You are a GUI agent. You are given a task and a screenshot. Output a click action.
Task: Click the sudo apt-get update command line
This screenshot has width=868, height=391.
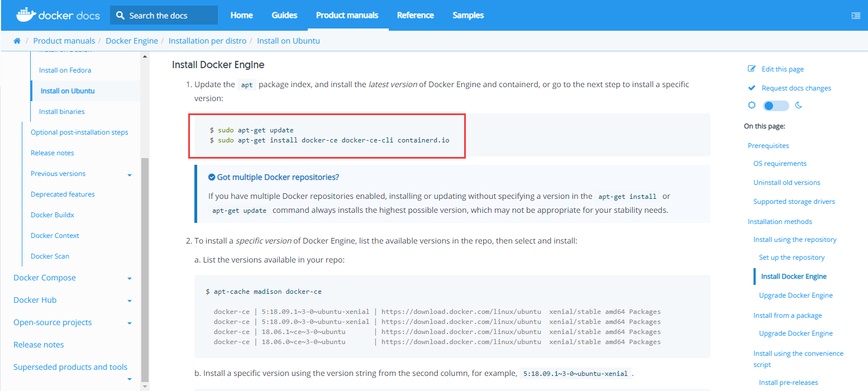pyautogui.click(x=252, y=130)
